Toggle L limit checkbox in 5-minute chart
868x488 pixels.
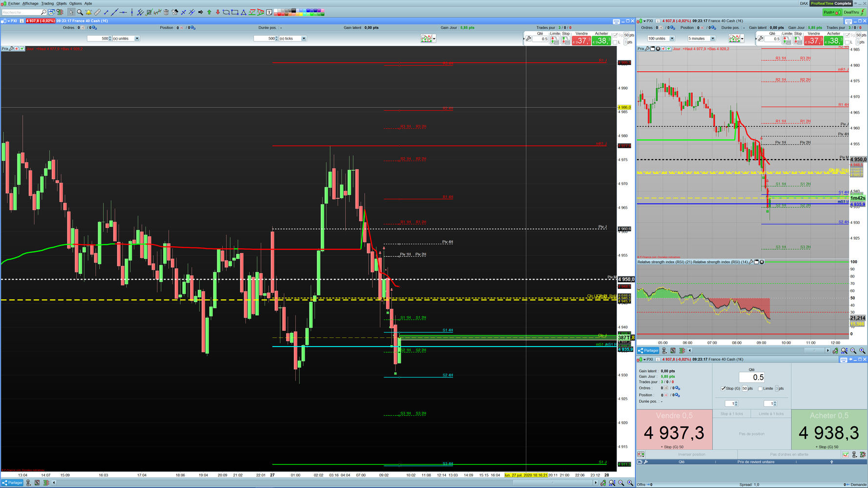(847, 42)
